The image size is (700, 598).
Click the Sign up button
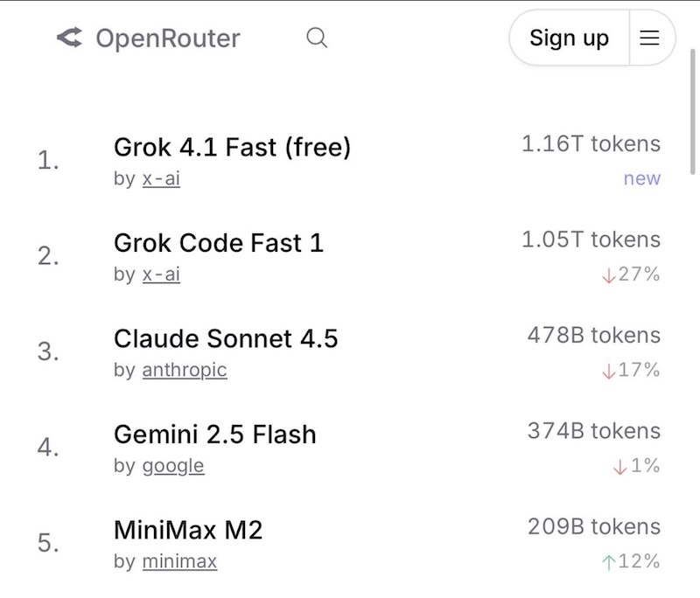point(569,38)
